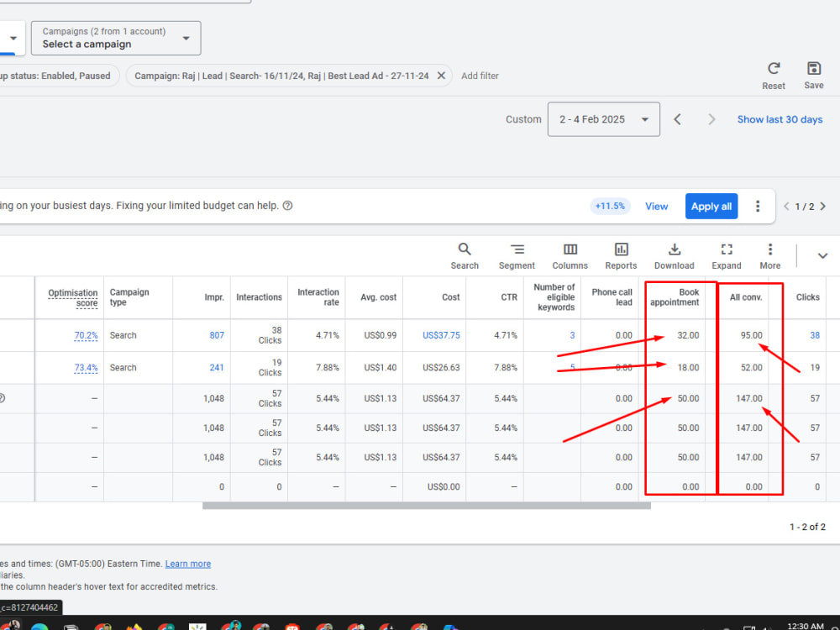Sort by Book appointment column header
The height and width of the screenshot is (630, 840).
pyautogui.click(x=675, y=297)
